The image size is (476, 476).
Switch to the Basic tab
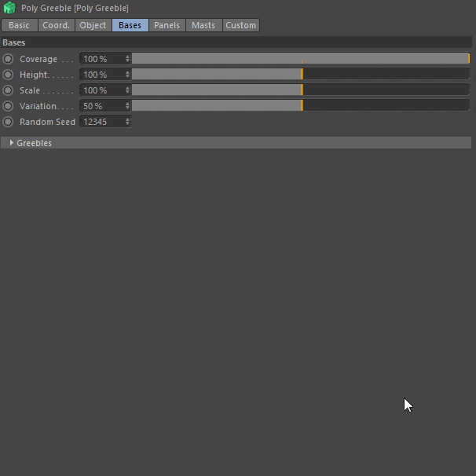click(x=19, y=25)
